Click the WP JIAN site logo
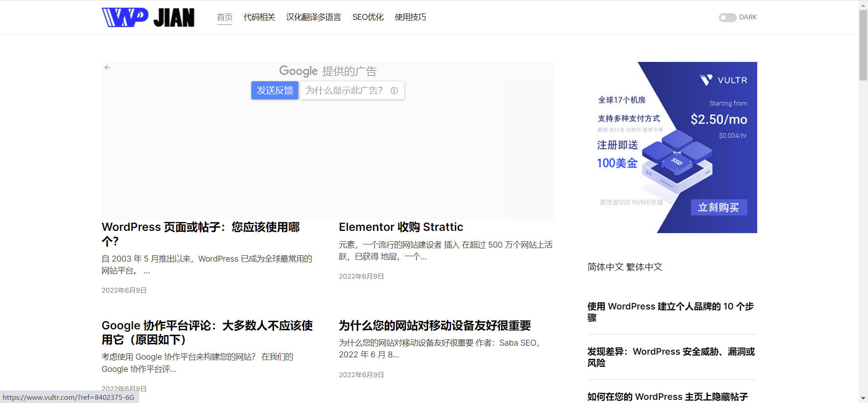 [148, 18]
